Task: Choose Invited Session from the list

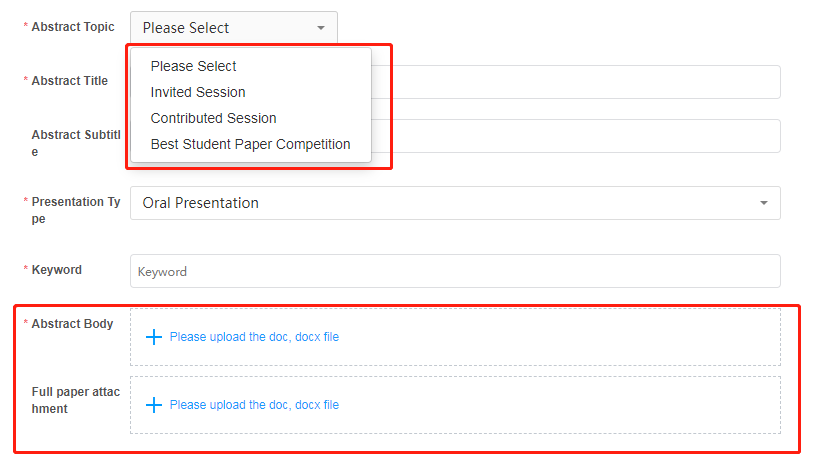Action: pyautogui.click(x=198, y=92)
